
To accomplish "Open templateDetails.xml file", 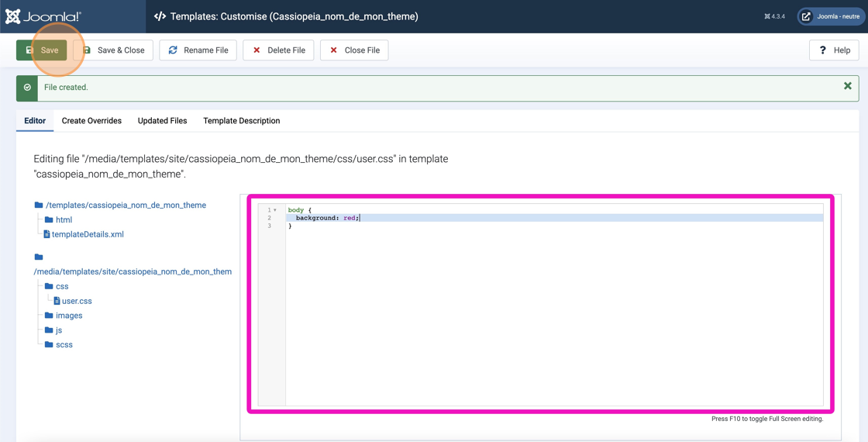I will pyautogui.click(x=87, y=234).
